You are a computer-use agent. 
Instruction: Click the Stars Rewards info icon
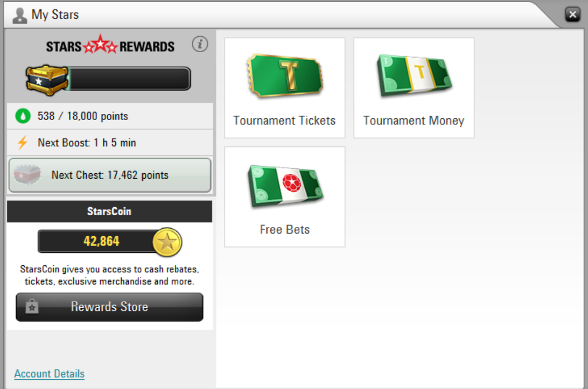pyautogui.click(x=200, y=44)
